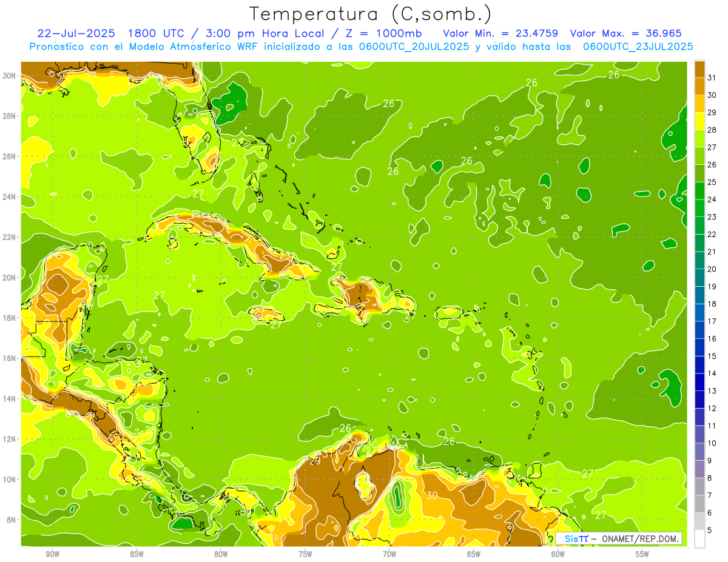Screen dimensions: 728x562
Task: Click the "75W" longitude axis label
Action: 305,554
